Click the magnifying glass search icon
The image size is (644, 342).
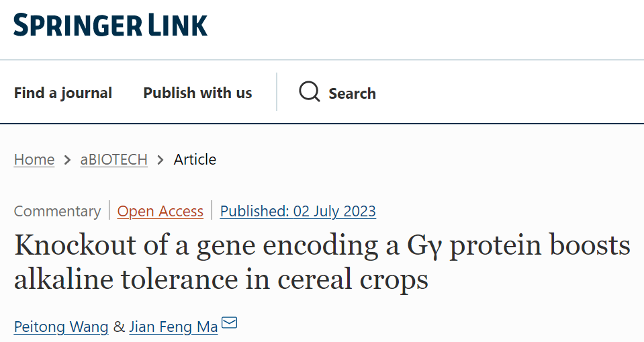click(x=310, y=91)
